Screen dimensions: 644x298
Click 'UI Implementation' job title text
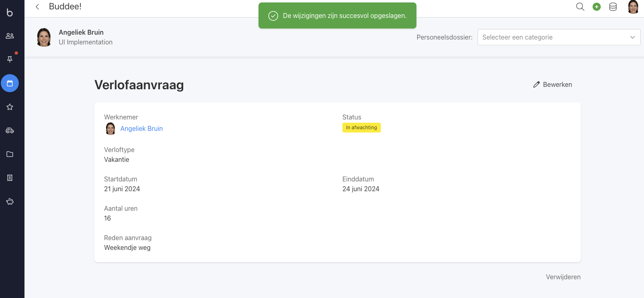pyautogui.click(x=86, y=42)
